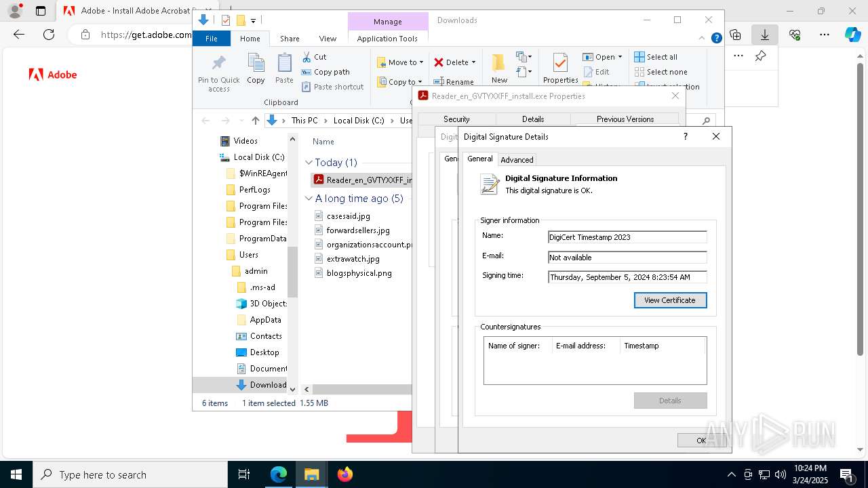Click the Edge Downloads toolbar icon

click(x=765, y=35)
